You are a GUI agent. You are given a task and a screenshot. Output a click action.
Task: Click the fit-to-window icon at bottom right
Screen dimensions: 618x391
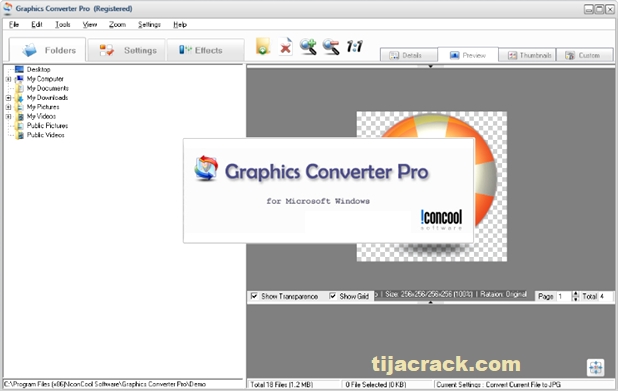click(595, 367)
